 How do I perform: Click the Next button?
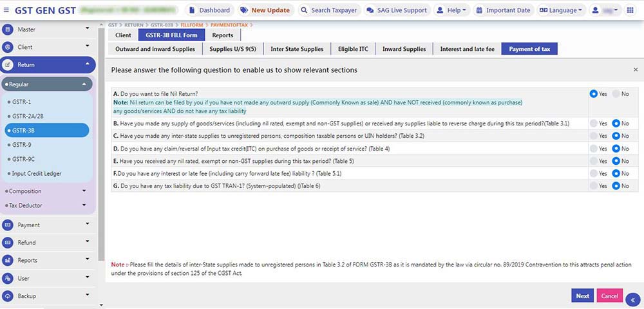(x=582, y=296)
